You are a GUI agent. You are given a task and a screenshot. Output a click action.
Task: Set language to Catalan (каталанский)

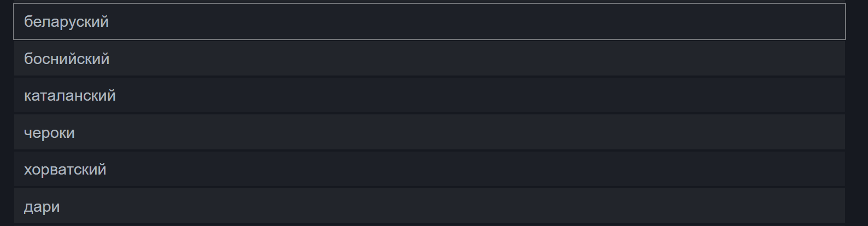pos(70,96)
